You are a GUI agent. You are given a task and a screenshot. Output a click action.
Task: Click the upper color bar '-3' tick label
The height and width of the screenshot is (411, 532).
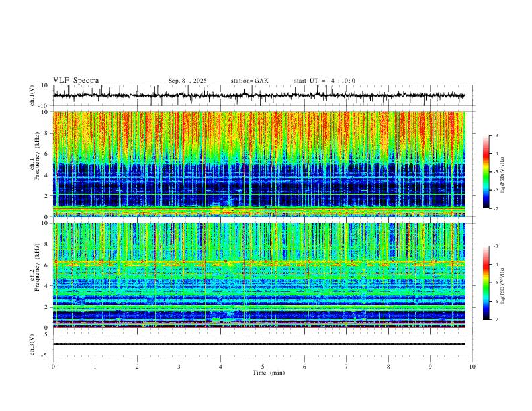click(x=495, y=135)
